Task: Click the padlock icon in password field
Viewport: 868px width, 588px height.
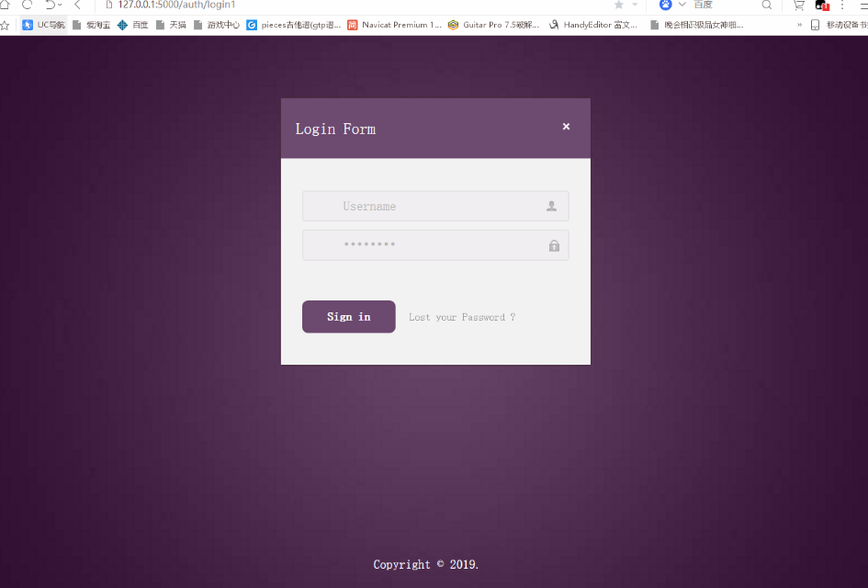Action: 554,245
